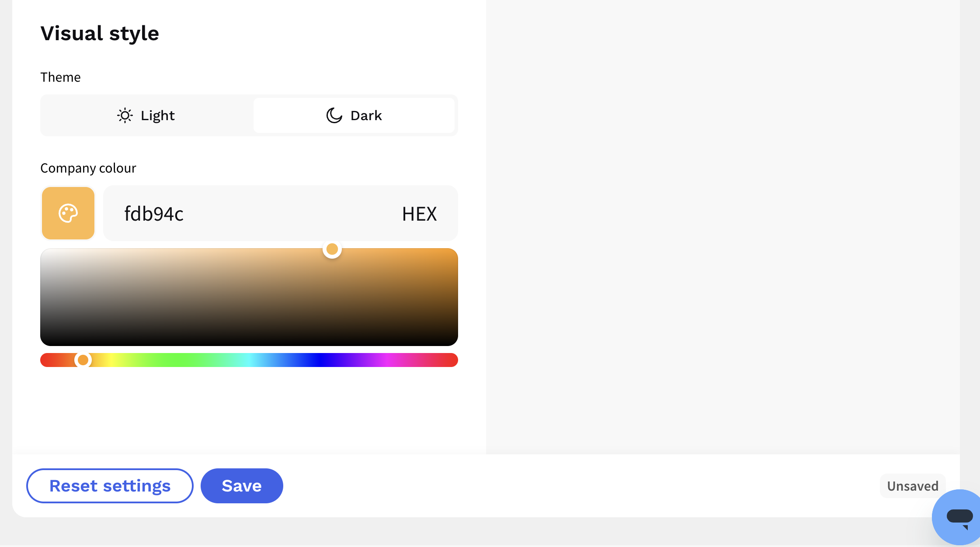Image resolution: width=980 pixels, height=547 pixels.
Task: Click the palette icon colour swatch
Action: [x=68, y=213]
